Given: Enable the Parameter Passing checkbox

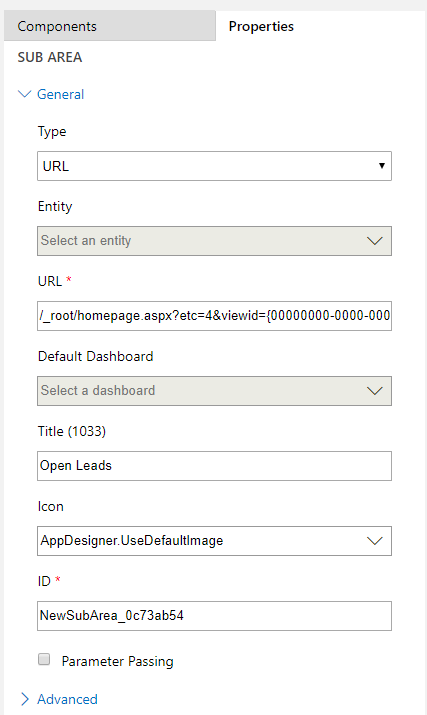Looking at the screenshot, I should tap(44, 659).
